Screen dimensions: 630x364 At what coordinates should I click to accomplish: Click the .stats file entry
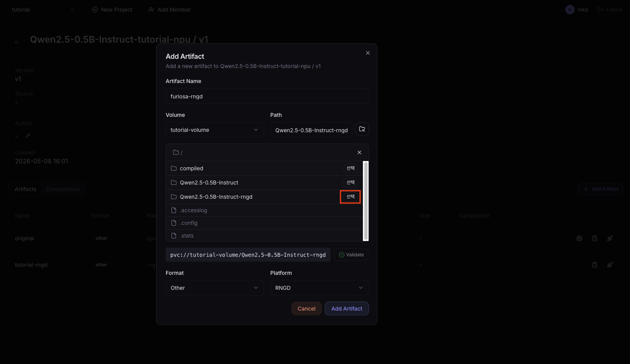264,236
